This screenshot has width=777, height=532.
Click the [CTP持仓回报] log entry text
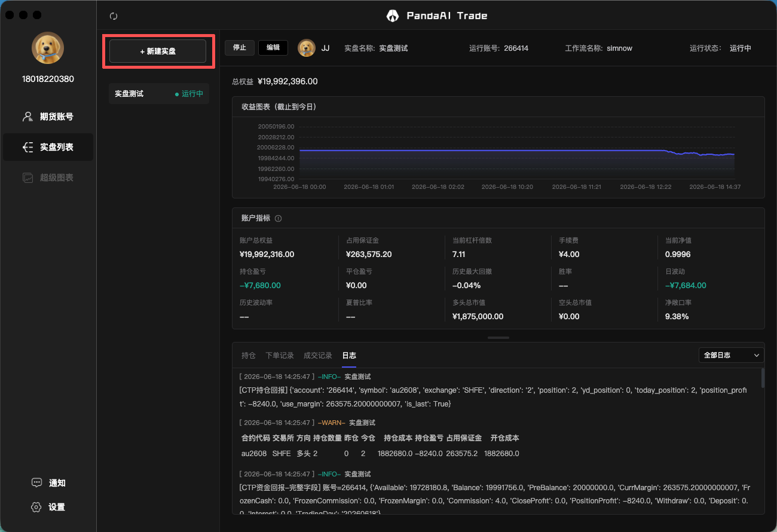(493, 398)
